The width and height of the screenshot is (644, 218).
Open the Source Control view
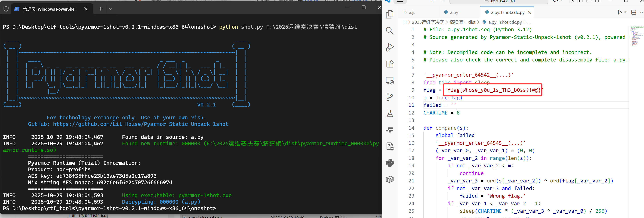coord(390,97)
